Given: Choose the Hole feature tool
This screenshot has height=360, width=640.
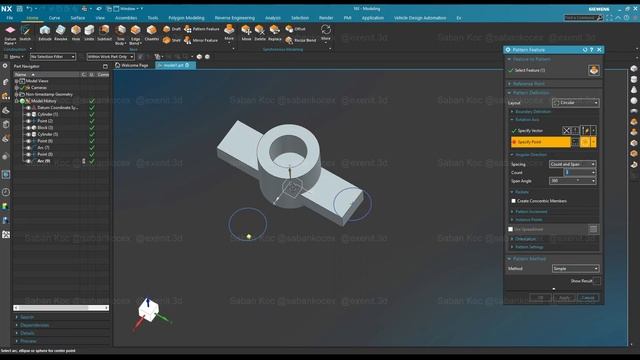Looking at the screenshot, I should pos(76,33).
